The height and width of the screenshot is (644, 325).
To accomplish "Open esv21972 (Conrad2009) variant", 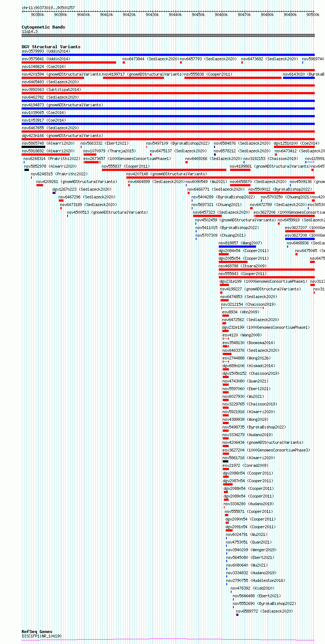I will pos(245,465).
